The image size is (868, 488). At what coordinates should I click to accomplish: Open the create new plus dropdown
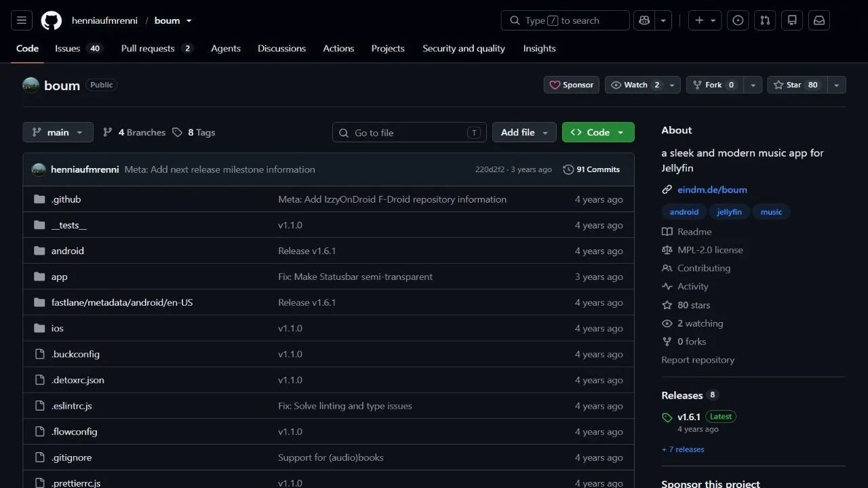(705, 20)
